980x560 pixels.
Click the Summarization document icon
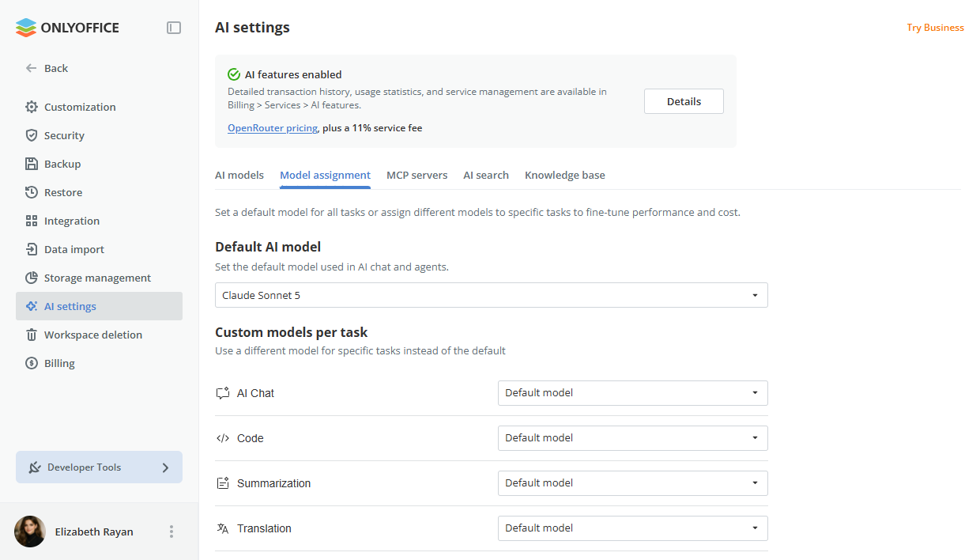pos(223,483)
